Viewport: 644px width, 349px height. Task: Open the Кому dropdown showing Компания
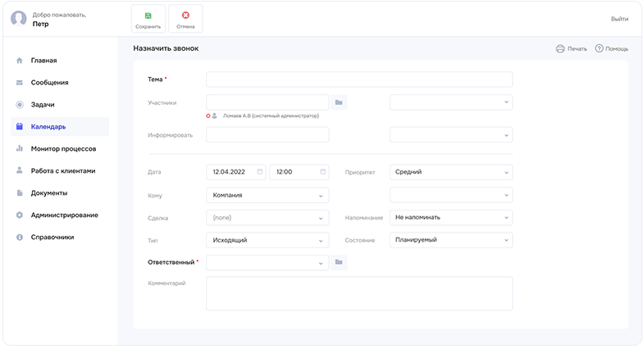click(267, 195)
